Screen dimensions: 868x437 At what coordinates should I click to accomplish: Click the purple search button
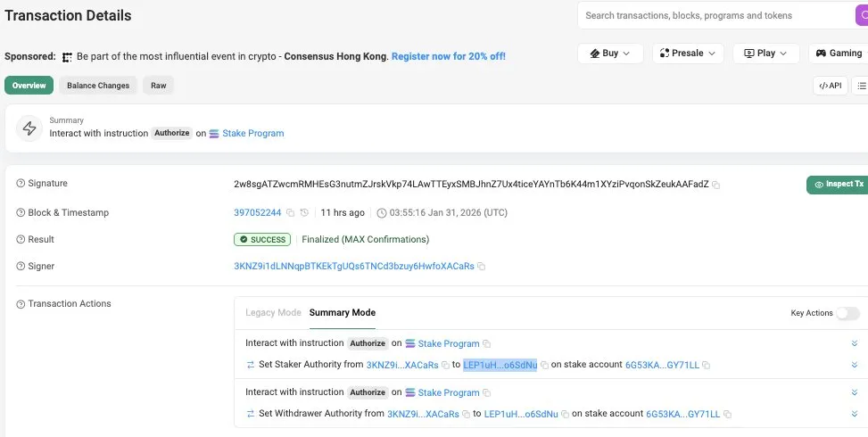(861, 15)
